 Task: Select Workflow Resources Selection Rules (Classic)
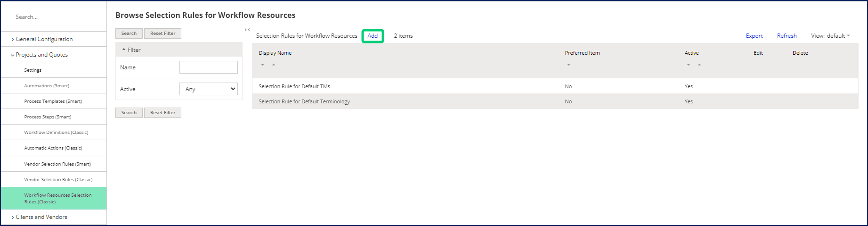(x=54, y=198)
